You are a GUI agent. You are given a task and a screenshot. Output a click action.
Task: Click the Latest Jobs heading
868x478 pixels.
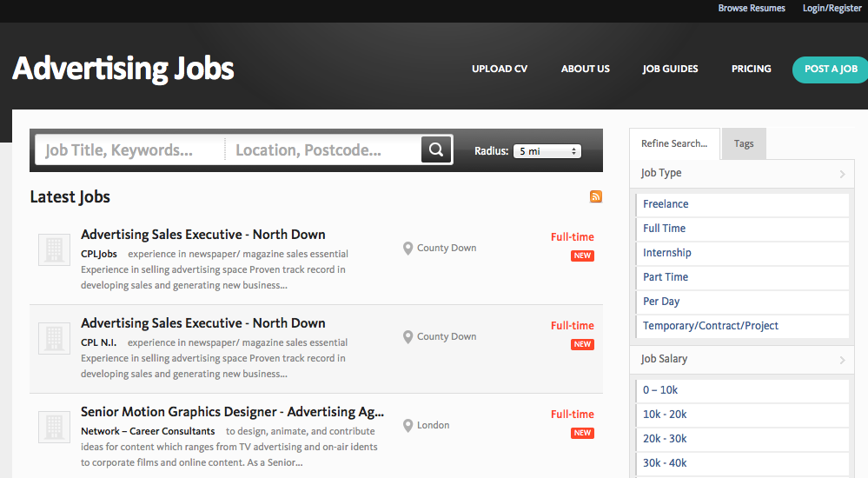pyautogui.click(x=70, y=197)
